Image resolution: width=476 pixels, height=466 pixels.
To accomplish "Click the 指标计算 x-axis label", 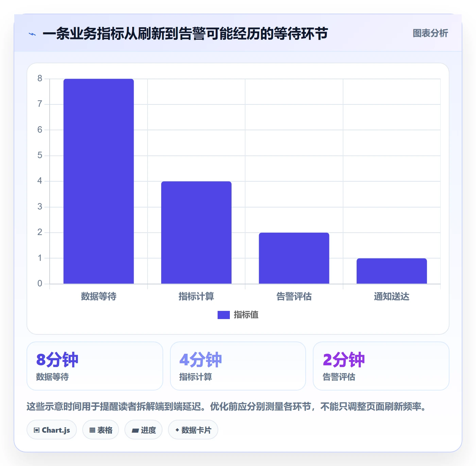I will [196, 297].
